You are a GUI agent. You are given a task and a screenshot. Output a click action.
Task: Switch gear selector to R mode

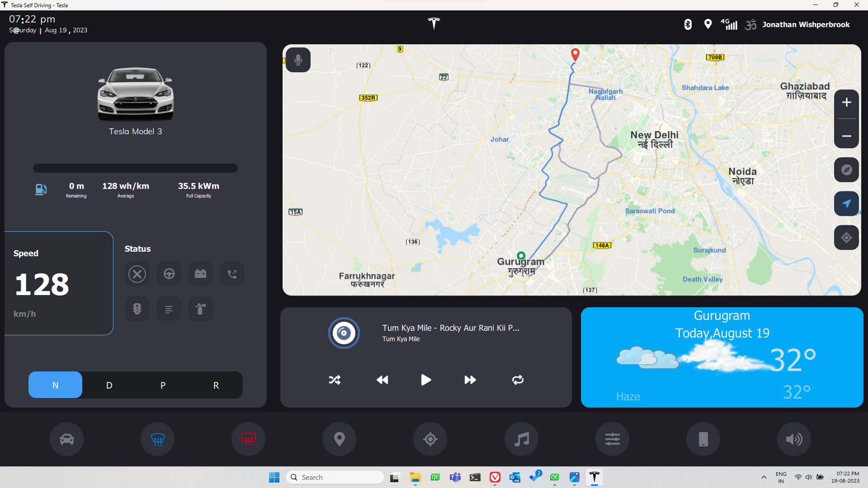[x=216, y=385]
